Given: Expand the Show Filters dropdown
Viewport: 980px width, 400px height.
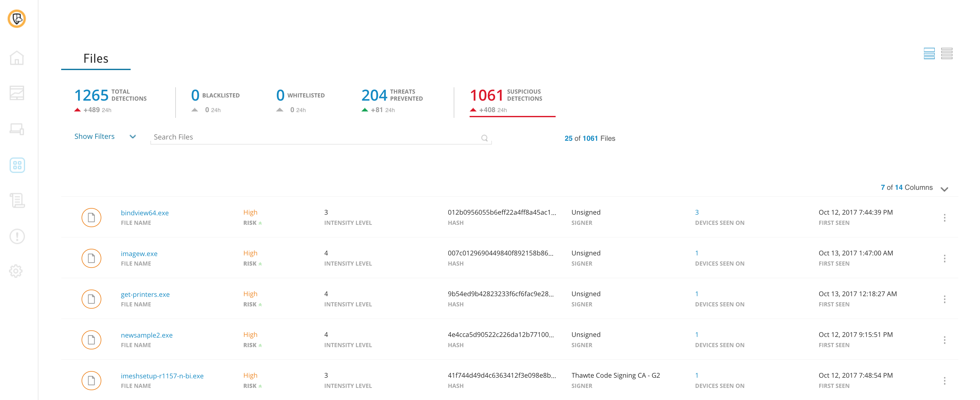Looking at the screenshot, I should 104,137.
